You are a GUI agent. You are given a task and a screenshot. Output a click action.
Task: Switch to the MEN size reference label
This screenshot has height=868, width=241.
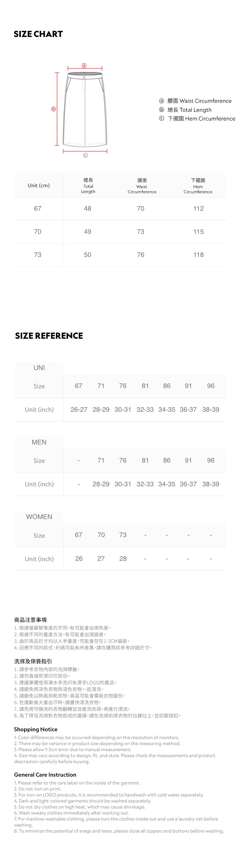(39, 442)
